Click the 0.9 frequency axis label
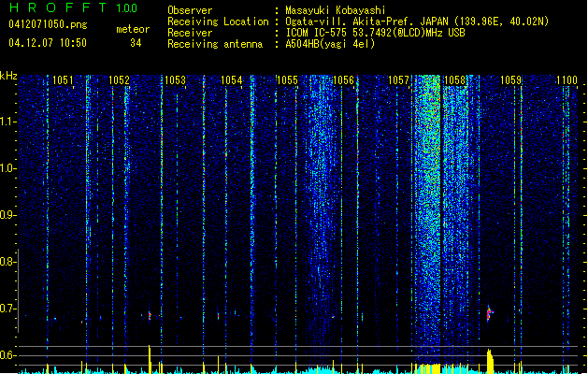Viewport: 588px width, 374px height. (7, 215)
